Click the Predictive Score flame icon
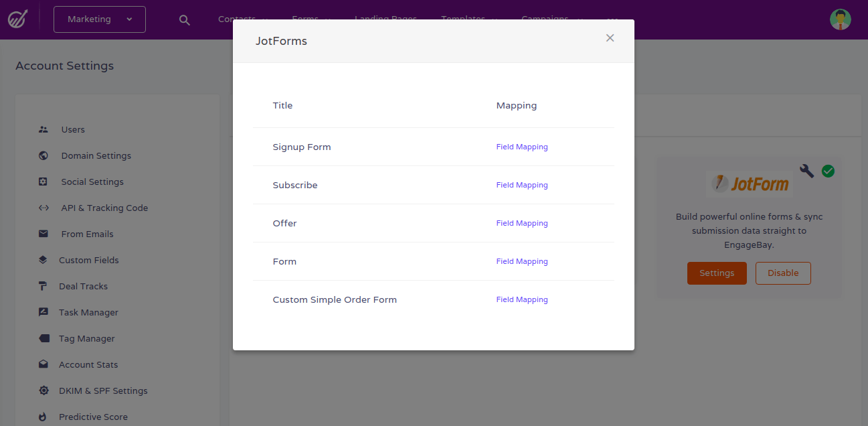868x426 pixels. [x=44, y=417]
